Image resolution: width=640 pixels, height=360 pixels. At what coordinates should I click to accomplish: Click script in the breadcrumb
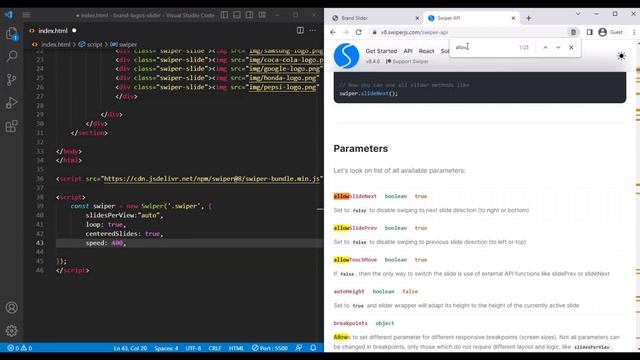tap(94, 44)
